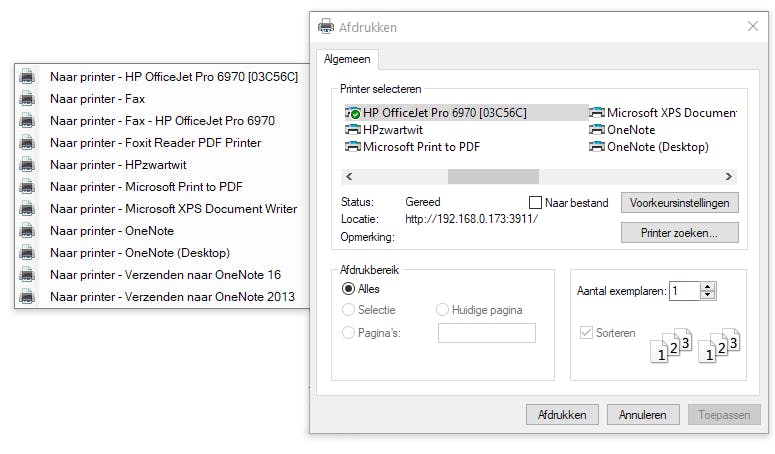Click the Voorkeursinstellingen button

(680, 203)
